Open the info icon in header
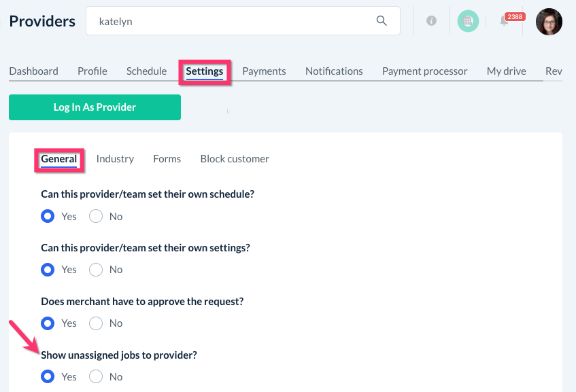Image resolution: width=576 pixels, height=392 pixels. [431, 21]
